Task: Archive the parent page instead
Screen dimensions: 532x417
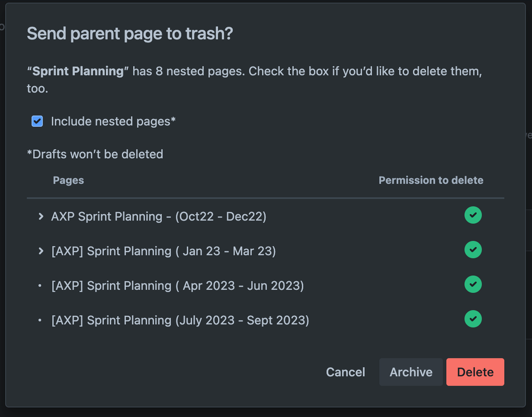Action: pyautogui.click(x=411, y=372)
